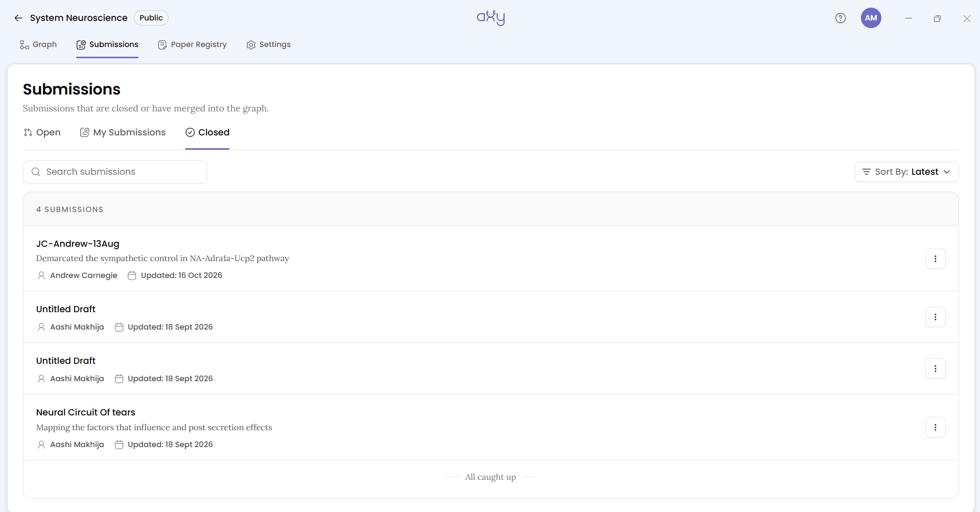
Task: Click the All caught up message
Action: [x=491, y=477]
